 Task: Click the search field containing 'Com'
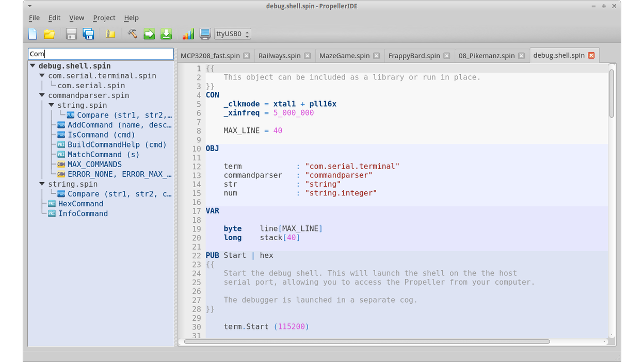pos(101,54)
